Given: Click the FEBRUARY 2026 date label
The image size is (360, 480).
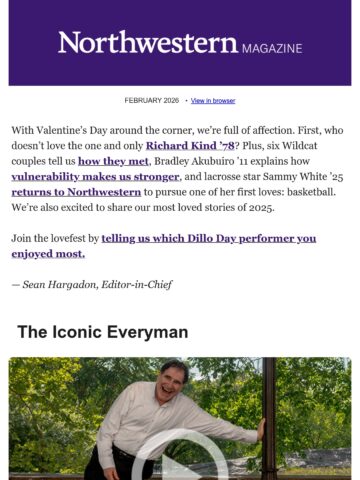Looking at the screenshot, I should click(152, 101).
